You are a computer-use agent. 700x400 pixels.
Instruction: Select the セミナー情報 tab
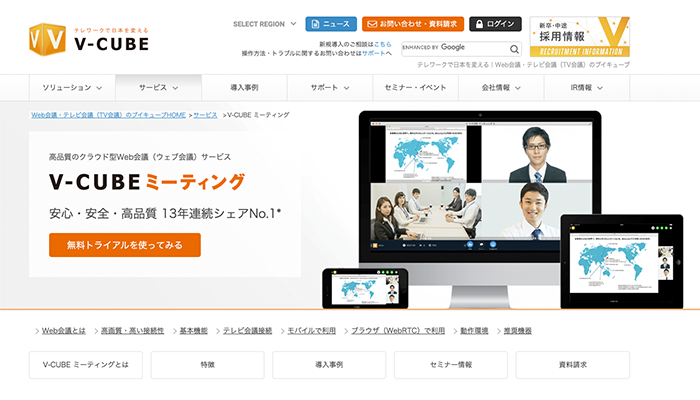(x=451, y=365)
